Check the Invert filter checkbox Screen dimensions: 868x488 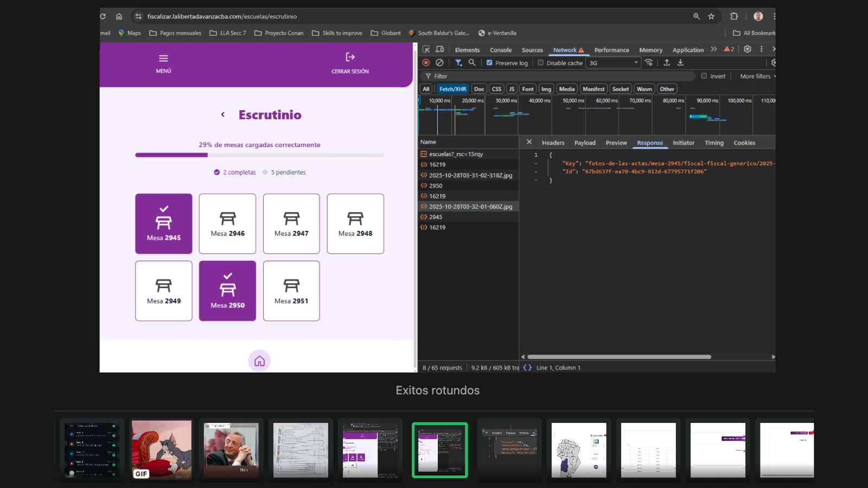click(704, 76)
